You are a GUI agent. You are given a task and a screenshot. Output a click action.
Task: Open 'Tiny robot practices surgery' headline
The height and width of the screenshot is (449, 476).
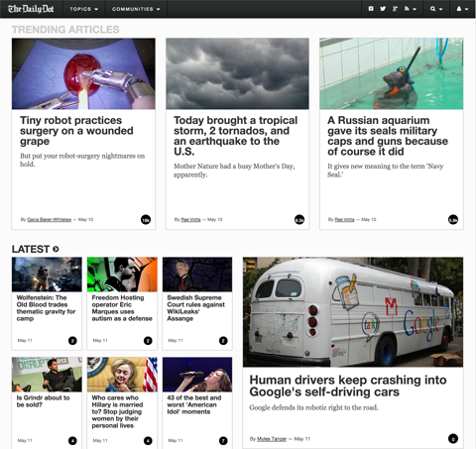pyautogui.click(x=76, y=131)
